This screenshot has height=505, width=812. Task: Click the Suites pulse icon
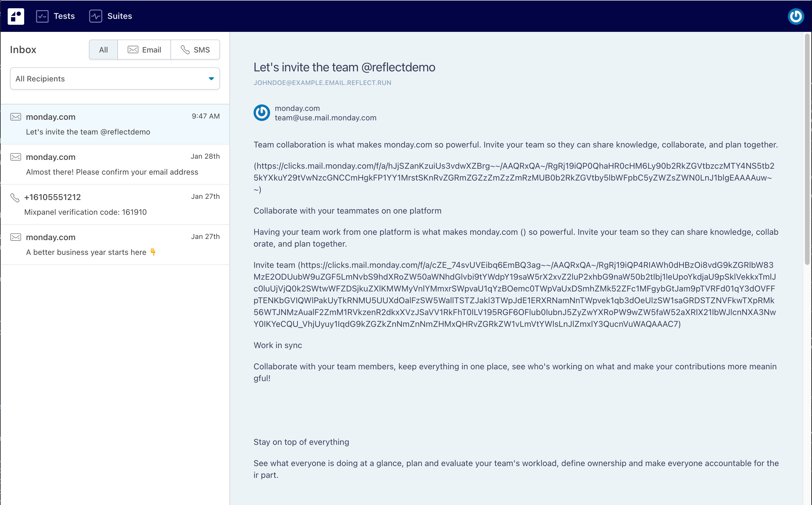(x=96, y=16)
